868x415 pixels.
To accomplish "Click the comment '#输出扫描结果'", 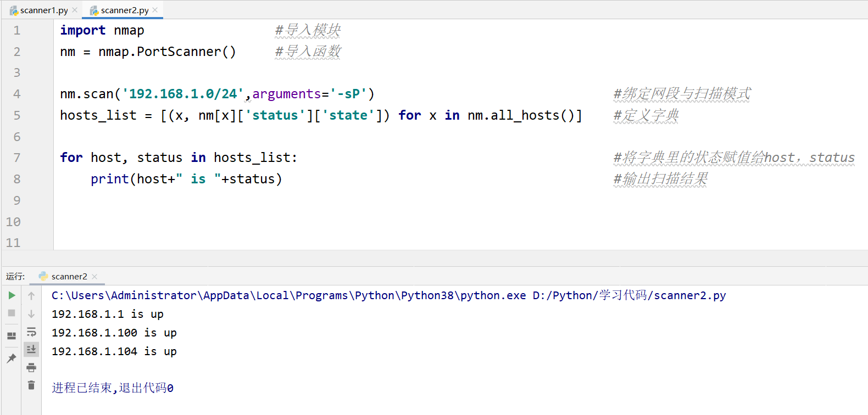I will tap(660, 179).
